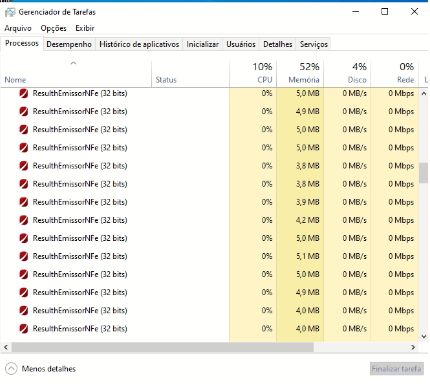Select the topmost ResulthEmissorNFe process icon
430x384 pixels.
(24, 93)
